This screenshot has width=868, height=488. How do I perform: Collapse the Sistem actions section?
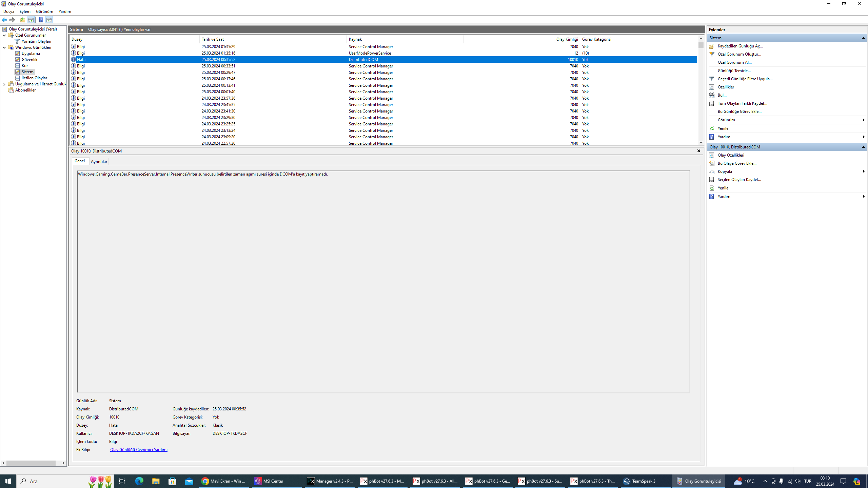(x=863, y=38)
